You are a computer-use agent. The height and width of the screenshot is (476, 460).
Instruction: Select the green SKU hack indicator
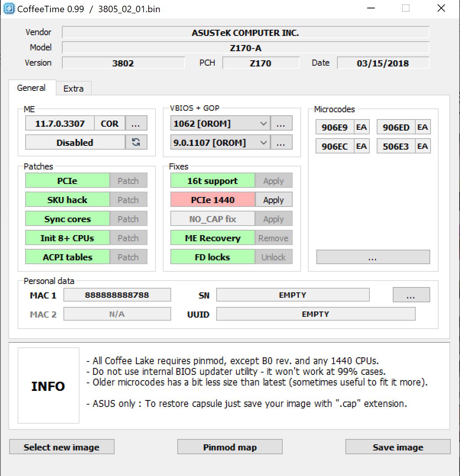coord(67,200)
